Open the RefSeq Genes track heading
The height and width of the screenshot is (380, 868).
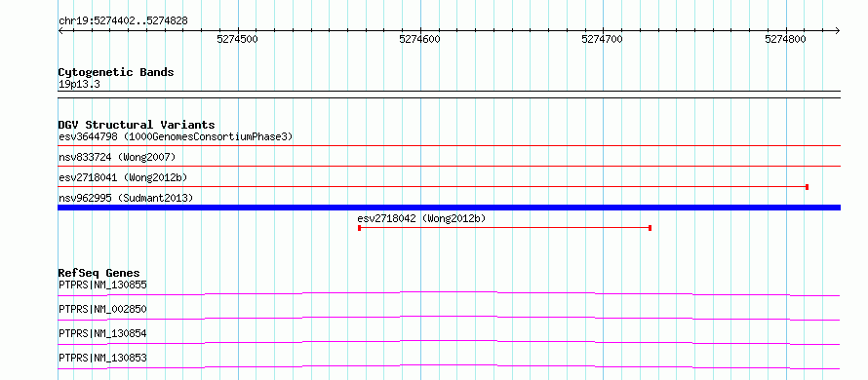99,273
